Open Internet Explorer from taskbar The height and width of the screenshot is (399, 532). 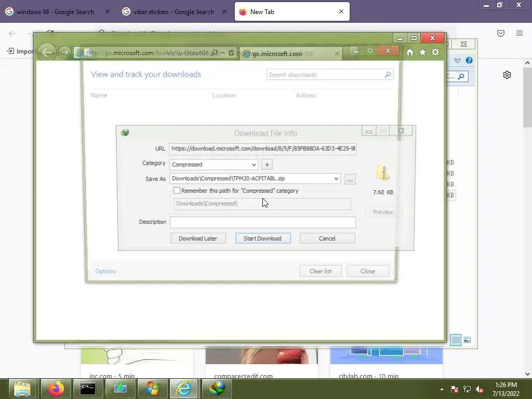tap(183, 389)
